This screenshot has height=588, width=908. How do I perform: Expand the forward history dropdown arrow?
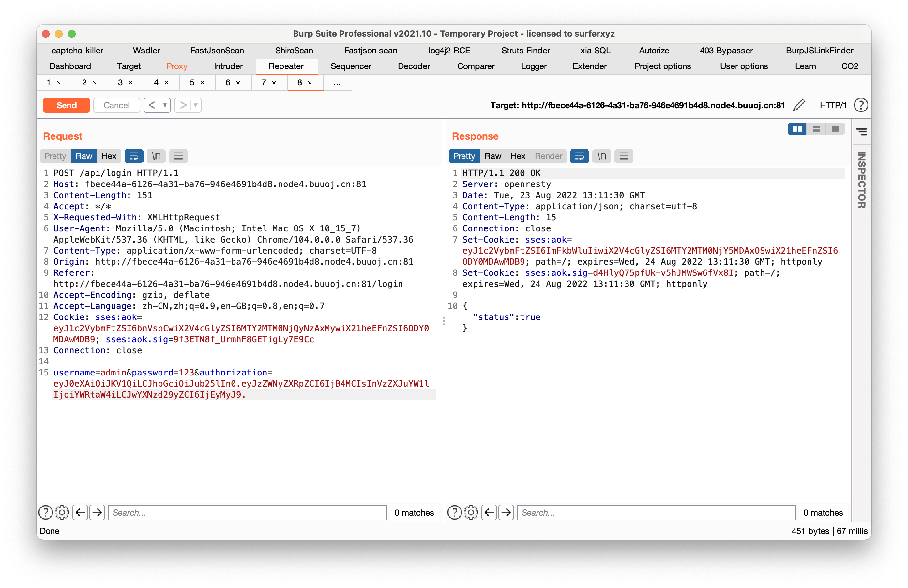click(196, 105)
